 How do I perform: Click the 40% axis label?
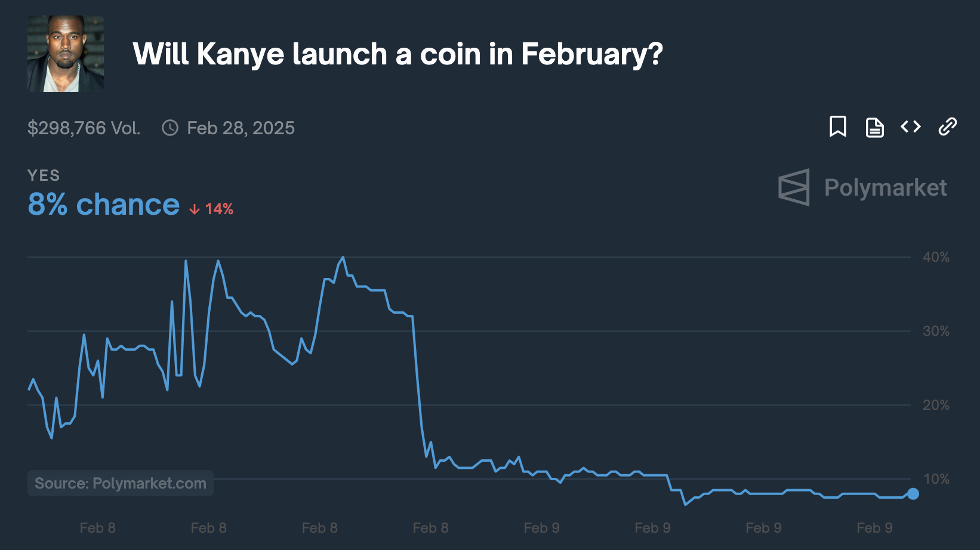tap(936, 257)
